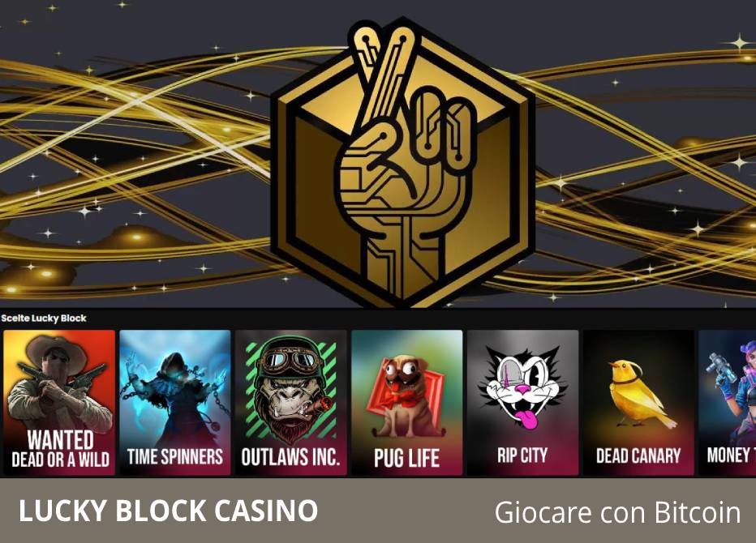
Task: Click the PUG LIFE label text
Action: click(407, 458)
